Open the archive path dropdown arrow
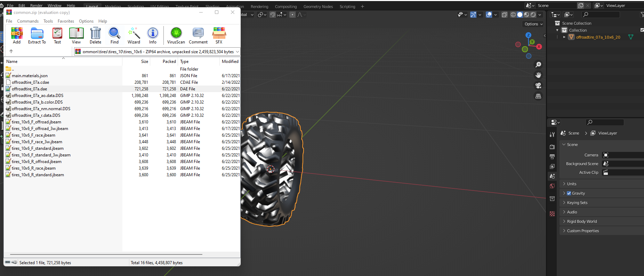The image size is (644, 276). click(x=238, y=51)
